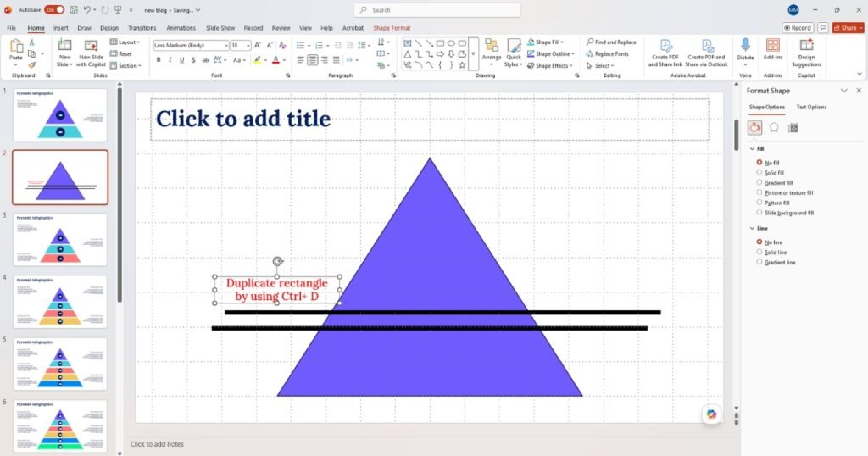The image size is (868, 456).
Task: Center align the text
Action: point(312,60)
